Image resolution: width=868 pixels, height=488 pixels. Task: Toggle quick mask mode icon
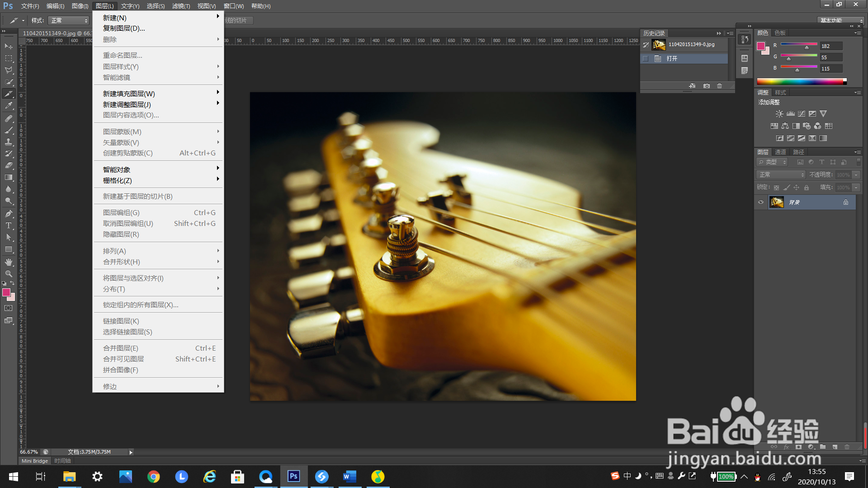coord(9,308)
